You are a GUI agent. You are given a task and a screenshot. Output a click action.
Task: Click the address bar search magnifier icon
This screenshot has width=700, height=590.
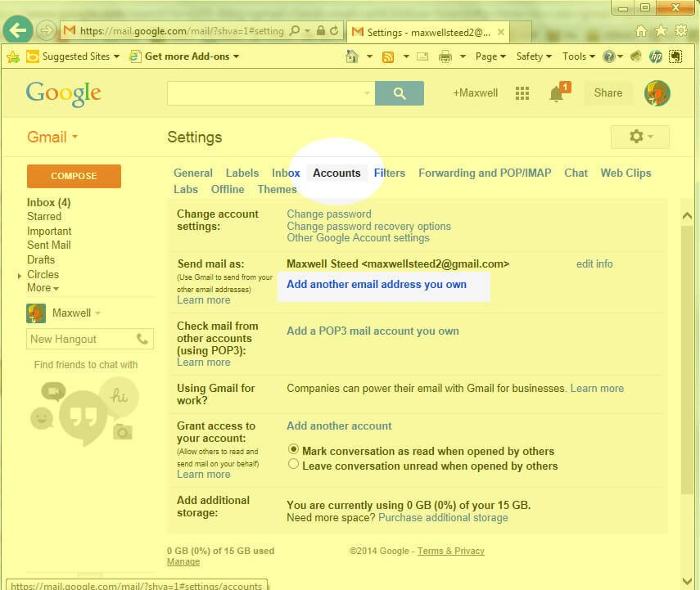295,31
